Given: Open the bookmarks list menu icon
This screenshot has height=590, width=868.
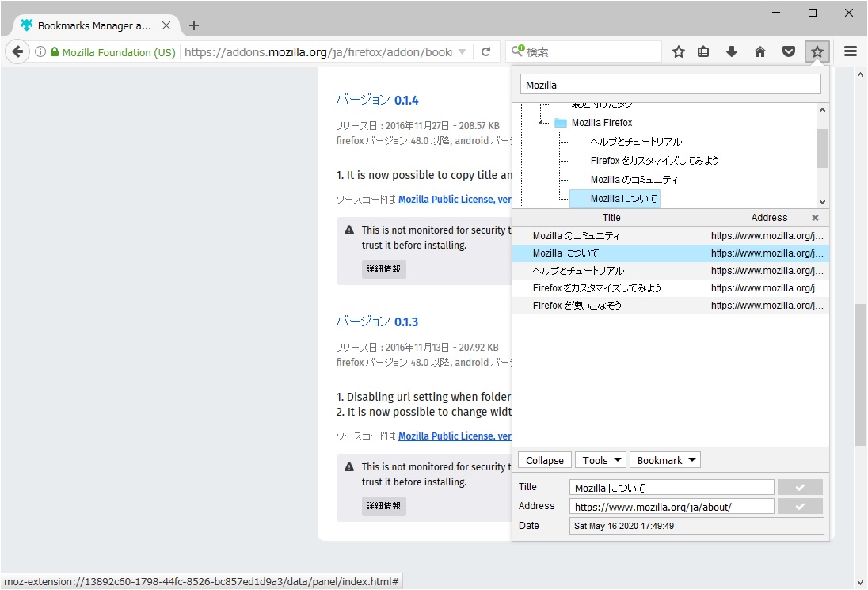Looking at the screenshot, I should 703,52.
